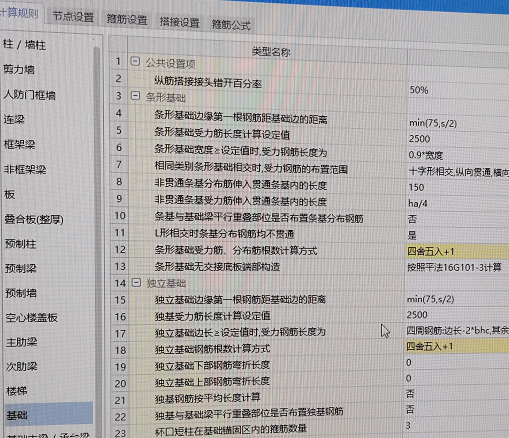The image size is (509, 438).
Task: Open the 框架梁 category
Action: coord(20,144)
